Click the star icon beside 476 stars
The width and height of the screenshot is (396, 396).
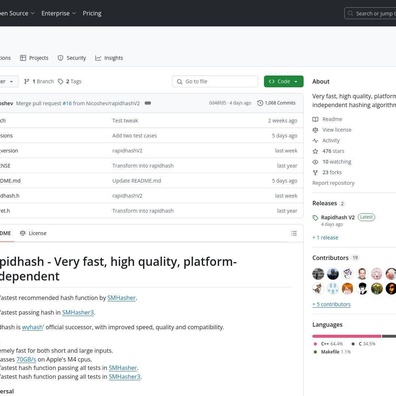(x=315, y=151)
